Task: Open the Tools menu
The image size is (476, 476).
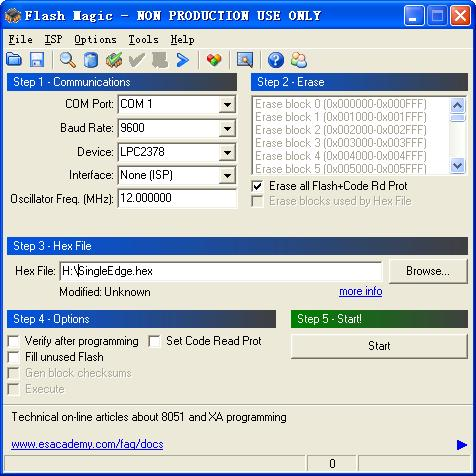Action: pos(143,39)
